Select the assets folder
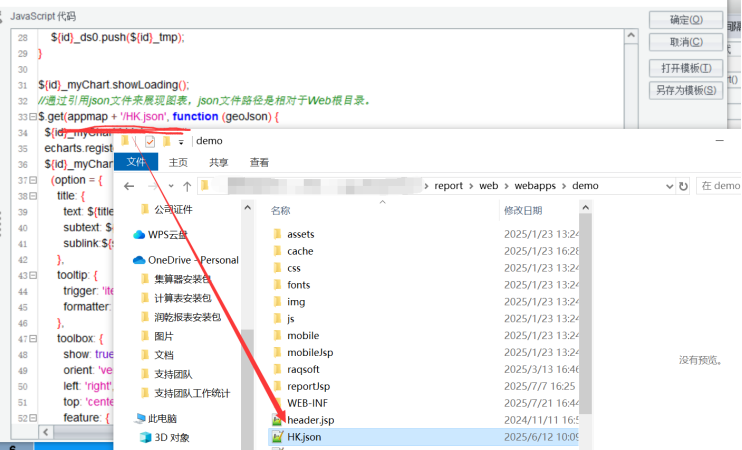This screenshot has height=450, width=742. [300, 234]
